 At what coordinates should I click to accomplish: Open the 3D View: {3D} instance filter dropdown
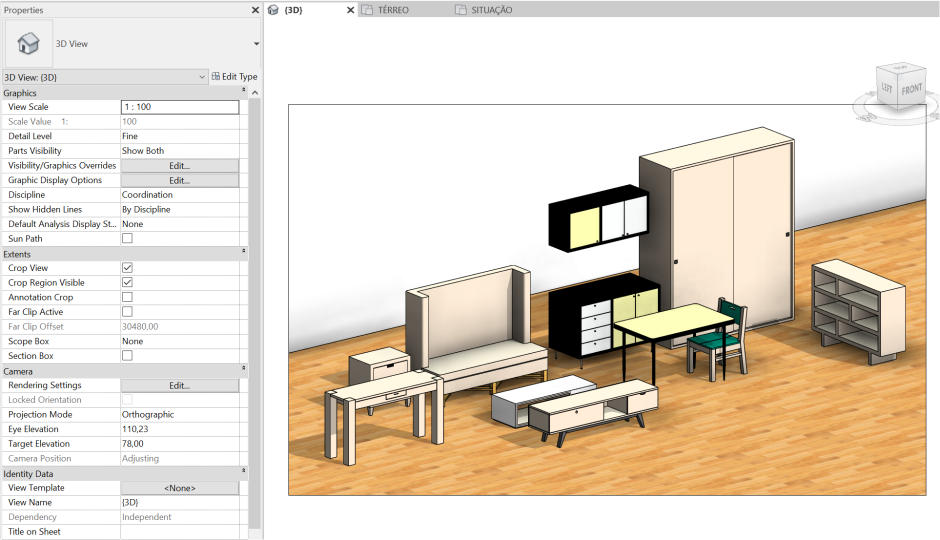202,76
